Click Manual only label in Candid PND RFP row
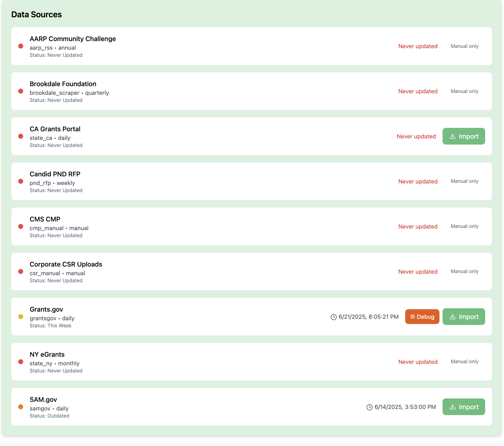The height and width of the screenshot is (446, 504). pyautogui.click(x=464, y=181)
